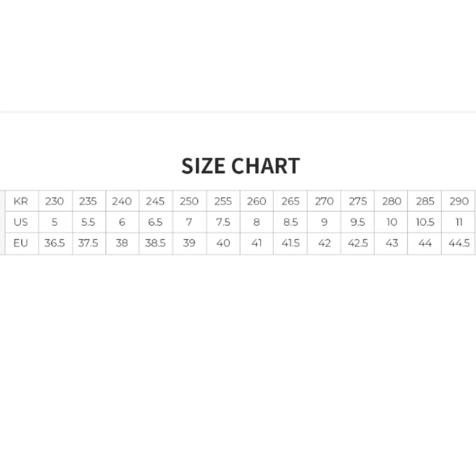
Task: Choose the US 10.5 cell
Action: (424, 222)
